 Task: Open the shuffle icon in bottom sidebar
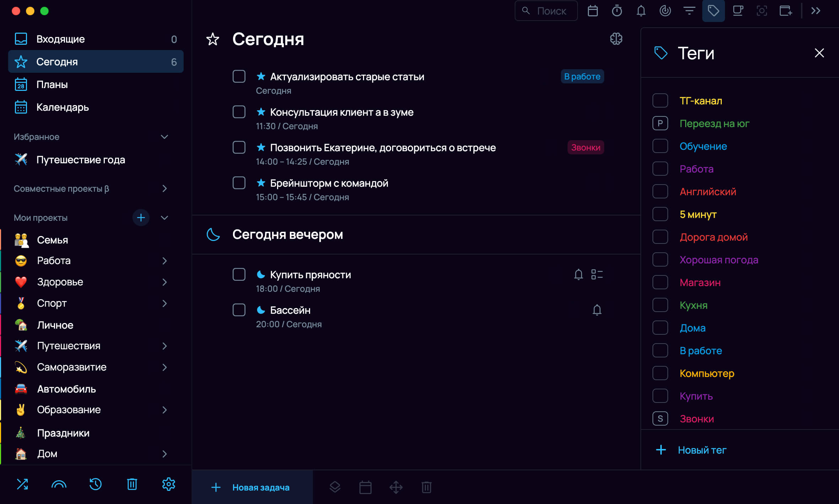22,484
